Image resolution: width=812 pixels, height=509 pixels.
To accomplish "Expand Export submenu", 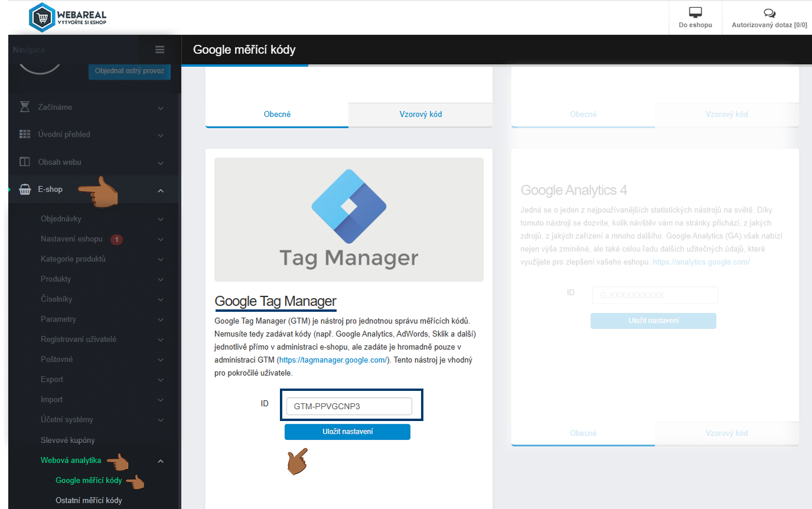I will point(160,380).
